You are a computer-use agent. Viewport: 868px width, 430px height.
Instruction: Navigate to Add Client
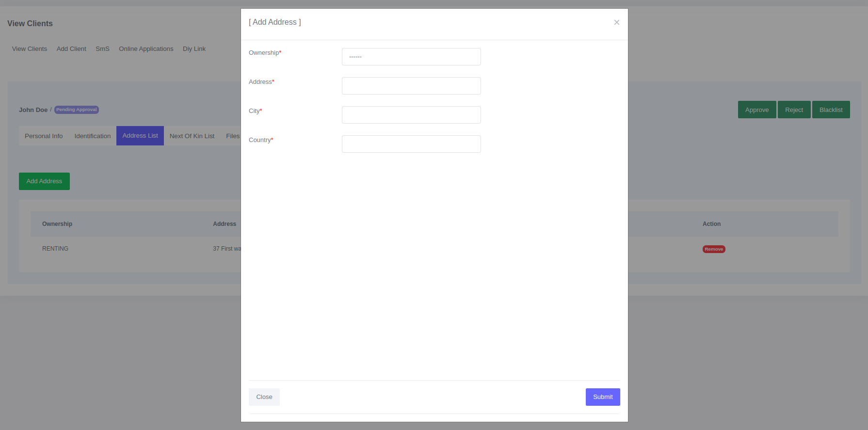71,49
